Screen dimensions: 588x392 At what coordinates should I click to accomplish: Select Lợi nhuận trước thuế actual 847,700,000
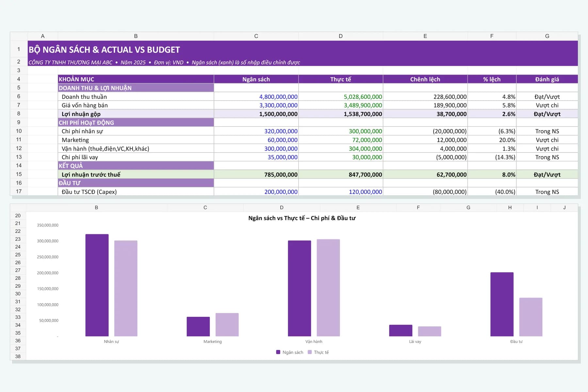click(341, 174)
